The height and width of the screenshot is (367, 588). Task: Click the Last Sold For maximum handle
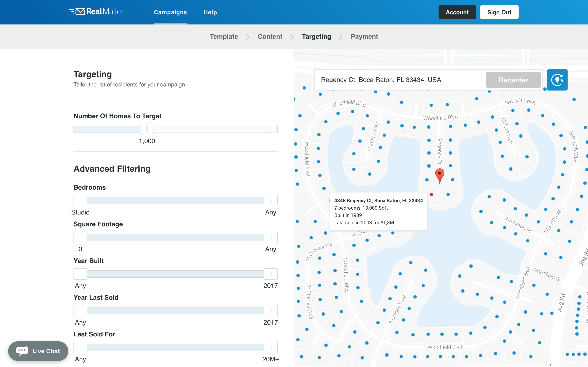[271, 347]
